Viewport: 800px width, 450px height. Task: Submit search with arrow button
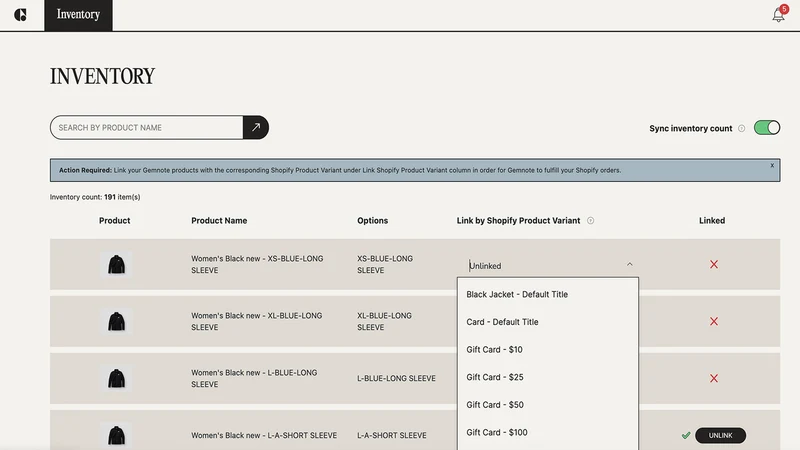(x=256, y=127)
